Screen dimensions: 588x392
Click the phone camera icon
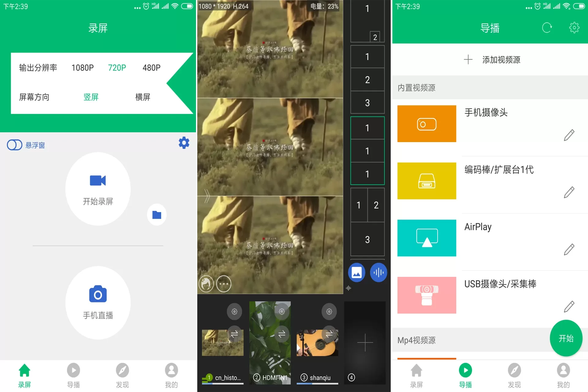coord(427,124)
